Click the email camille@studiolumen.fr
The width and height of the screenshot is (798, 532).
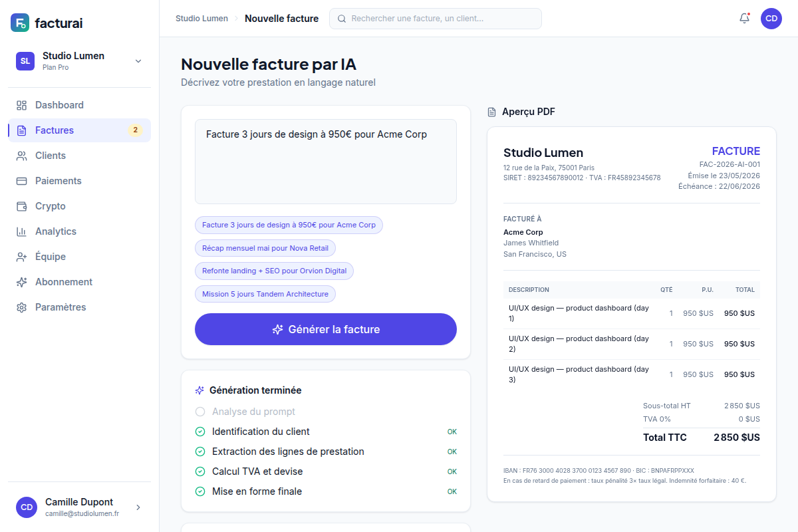click(x=82, y=514)
